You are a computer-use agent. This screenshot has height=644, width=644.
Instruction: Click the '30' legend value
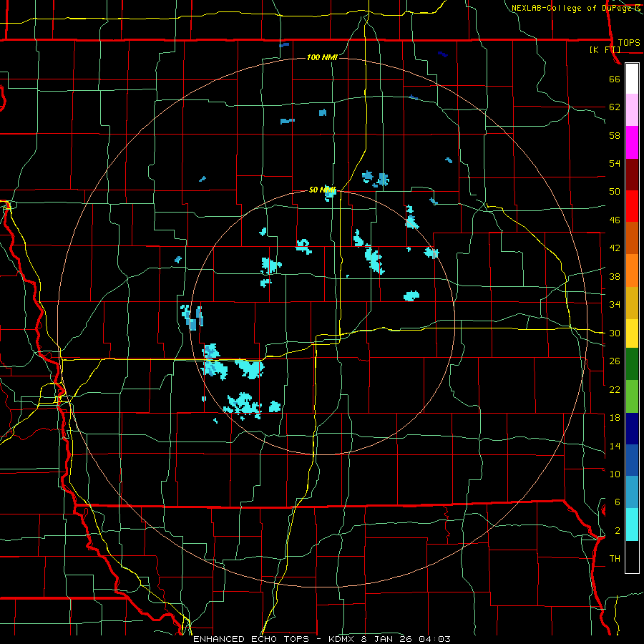pos(615,333)
